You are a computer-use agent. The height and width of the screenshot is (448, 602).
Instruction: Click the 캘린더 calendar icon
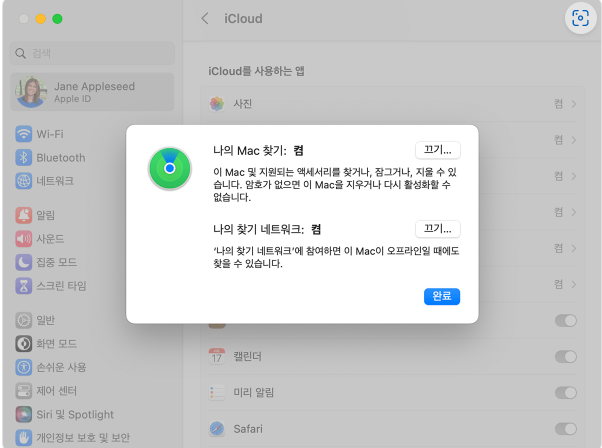[217, 356]
